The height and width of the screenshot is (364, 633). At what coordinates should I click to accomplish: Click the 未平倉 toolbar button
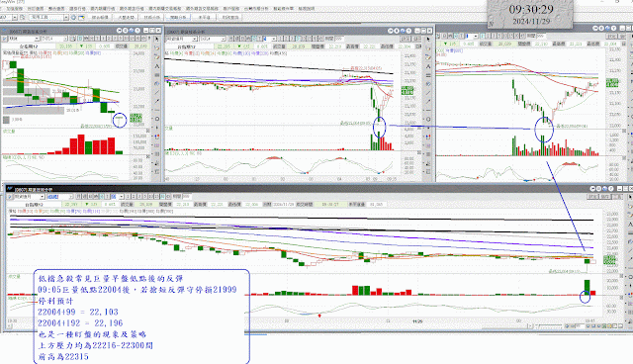pos(204,17)
